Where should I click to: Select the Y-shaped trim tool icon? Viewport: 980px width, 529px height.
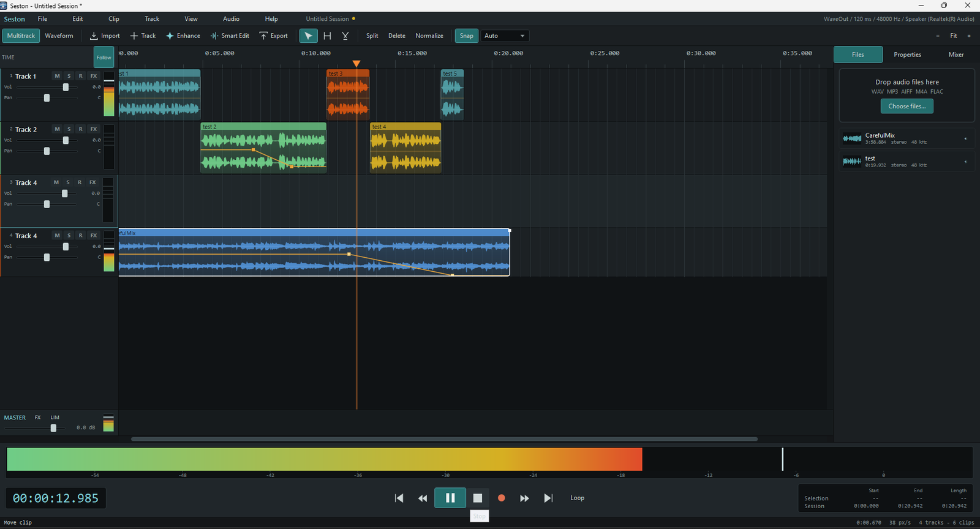point(345,36)
